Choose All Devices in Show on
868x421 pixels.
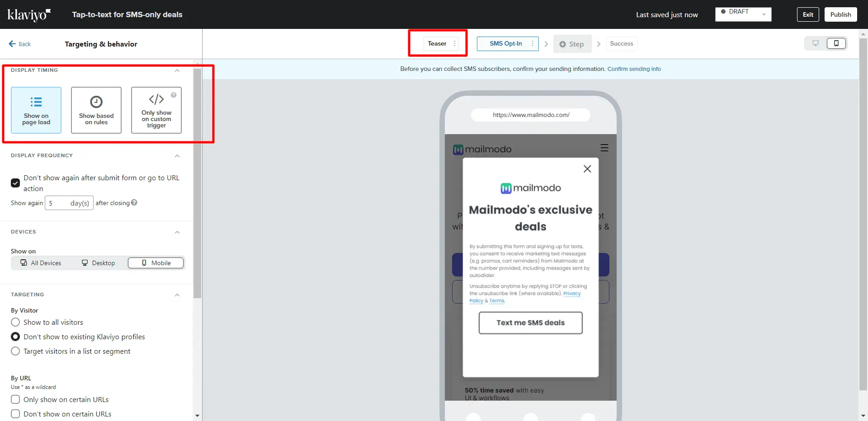pos(41,263)
